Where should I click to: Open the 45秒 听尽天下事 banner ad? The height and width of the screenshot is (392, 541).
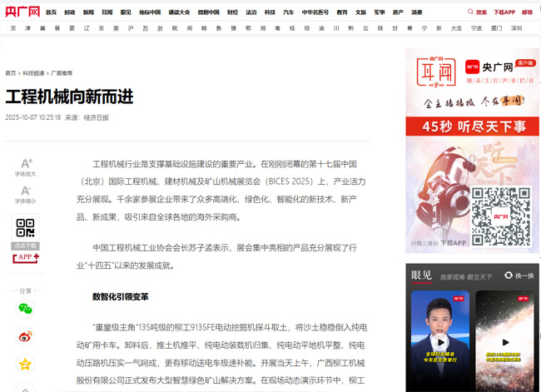pos(473,127)
